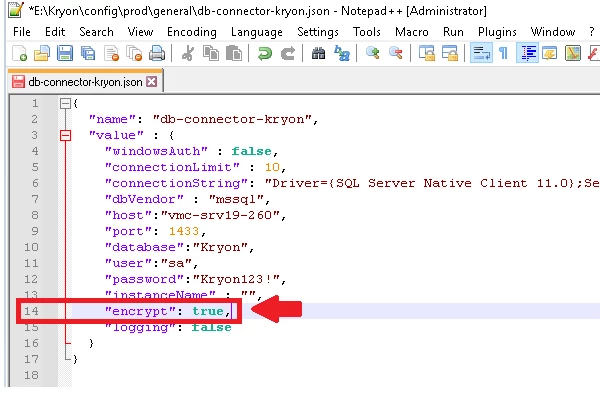The height and width of the screenshot is (397, 611).
Task: Close the db-connector-kryon.json tab with X
Action: tap(151, 82)
